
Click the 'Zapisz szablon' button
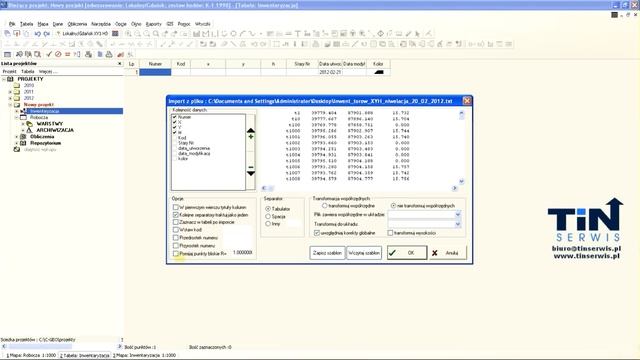[327, 253]
